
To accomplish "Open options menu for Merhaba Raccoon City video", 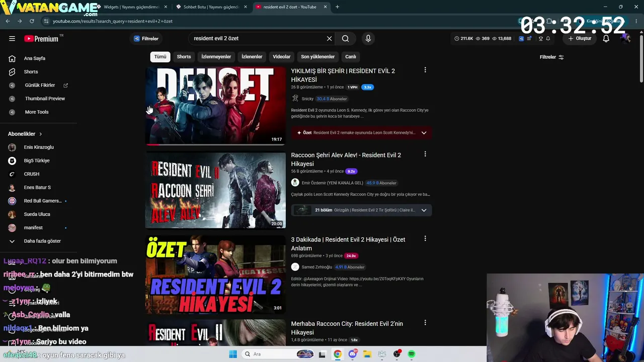I will (x=425, y=323).
